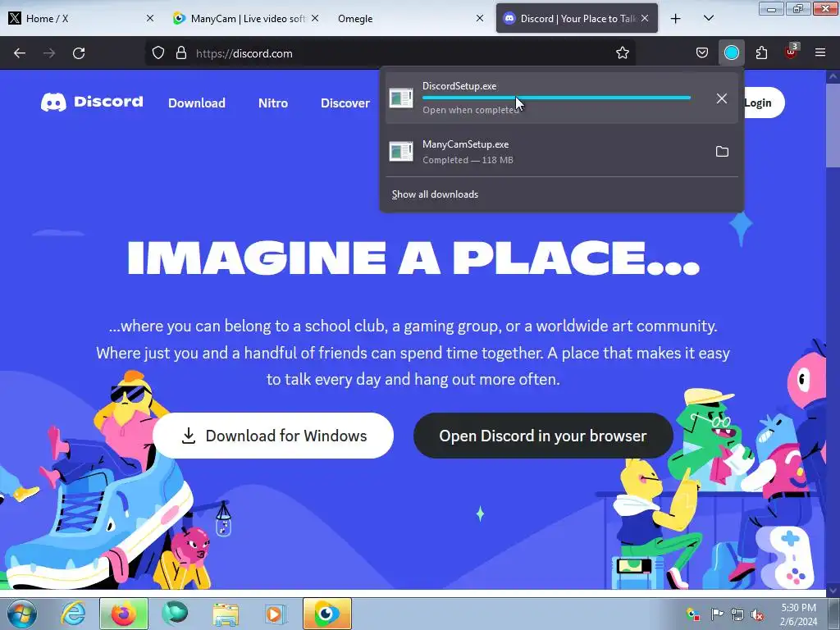Click the forward navigation arrow
840x630 pixels.
(49, 53)
